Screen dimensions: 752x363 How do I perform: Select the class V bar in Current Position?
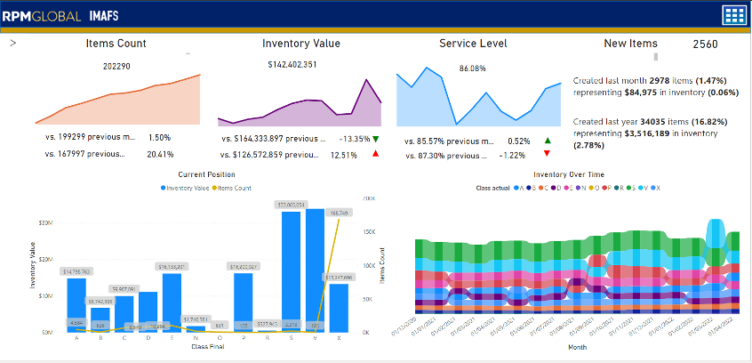[315, 270]
